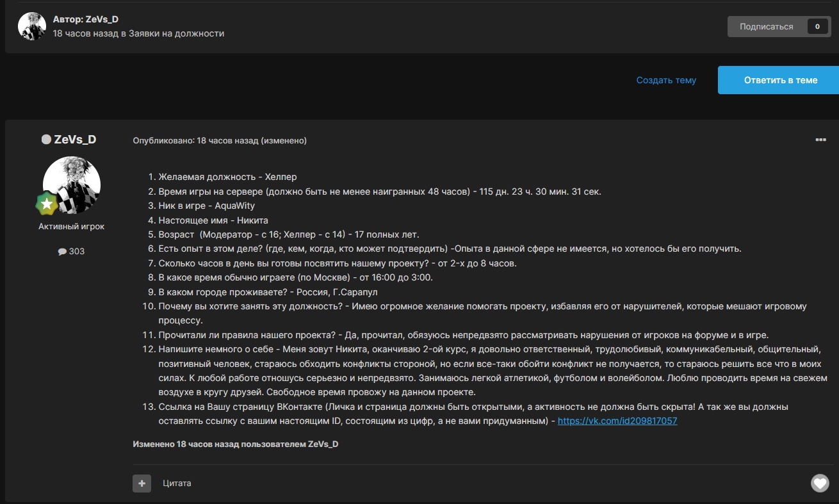Click the follower count badge showing 0
The width and height of the screenshot is (839, 504).
click(817, 26)
